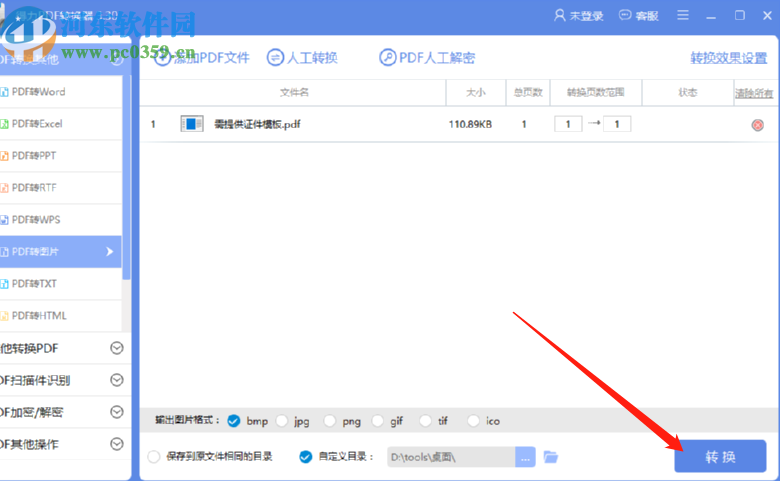Click the PDF转HTML sidebar icon

4,316
